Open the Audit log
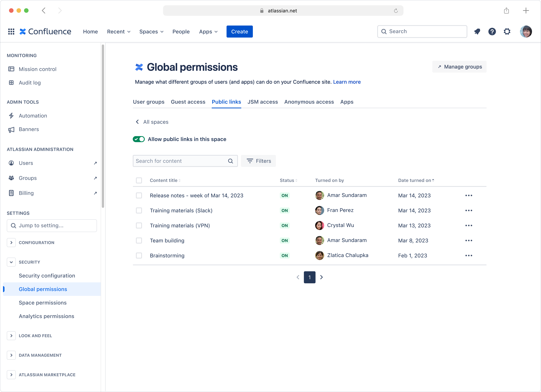The width and height of the screenshot is (541, 392). (x=30, y=83)
